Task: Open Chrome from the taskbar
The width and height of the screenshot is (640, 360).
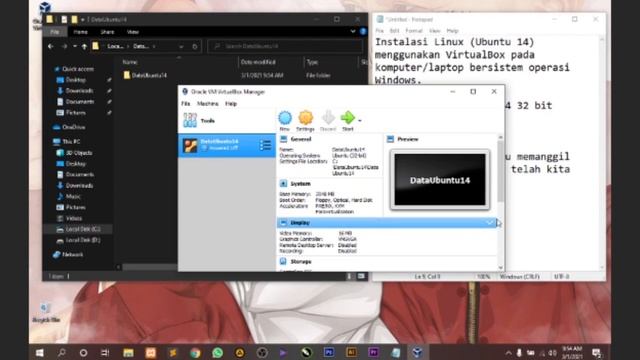Action: click(x=196, y=353)
